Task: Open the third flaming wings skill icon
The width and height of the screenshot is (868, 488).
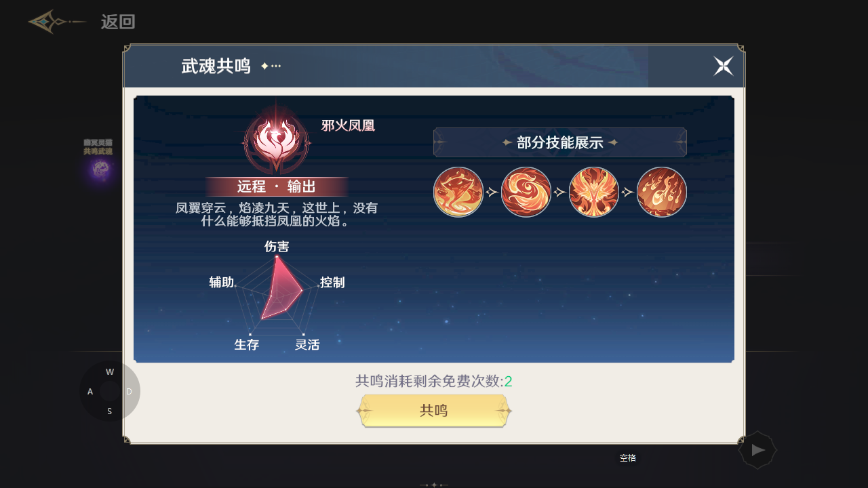Action: [594, 192]
